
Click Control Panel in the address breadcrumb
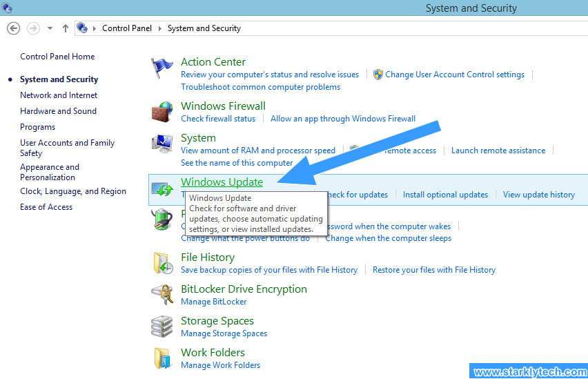click(127, 28)
